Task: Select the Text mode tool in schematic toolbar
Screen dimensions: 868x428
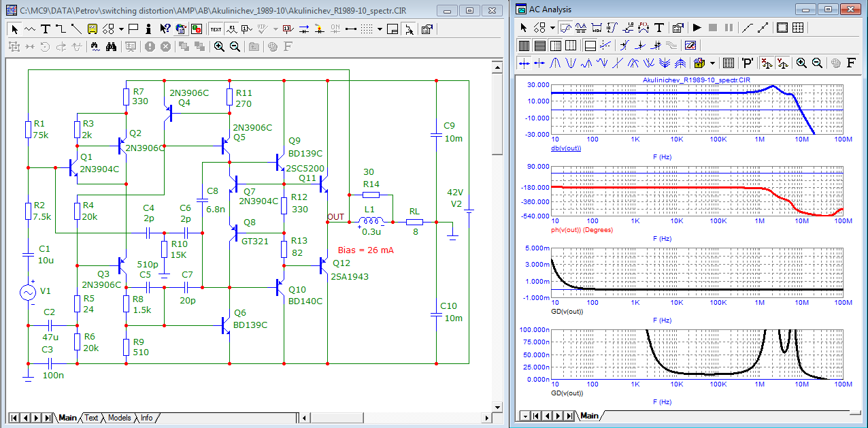Action: pyautogui.click(x=46, y=29)
